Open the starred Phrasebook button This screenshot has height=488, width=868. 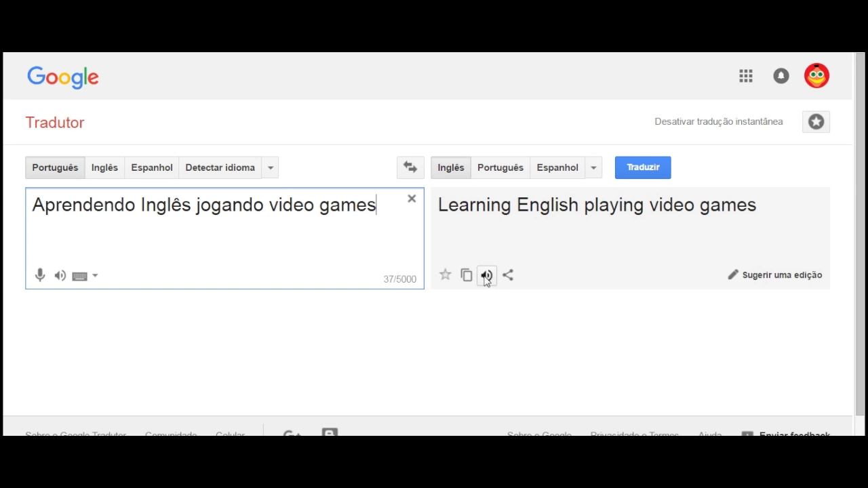pyautogui.click(x=816, y=122)
